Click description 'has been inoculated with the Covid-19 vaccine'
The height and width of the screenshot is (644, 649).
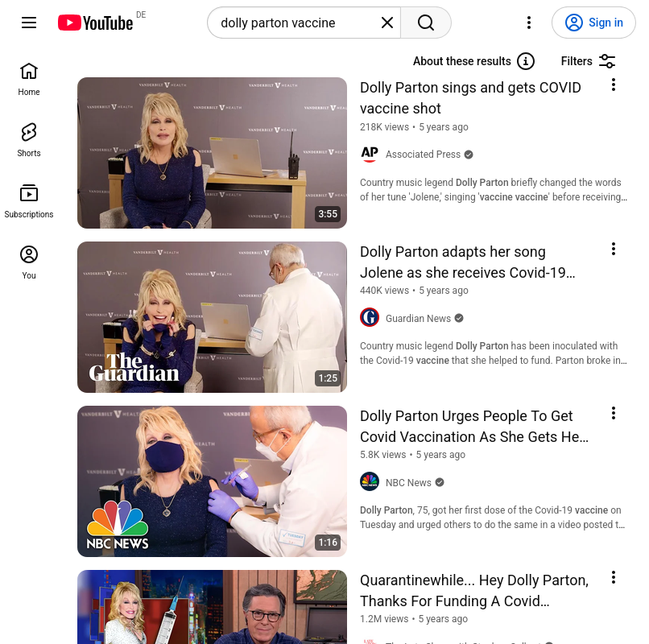[494, 353]
